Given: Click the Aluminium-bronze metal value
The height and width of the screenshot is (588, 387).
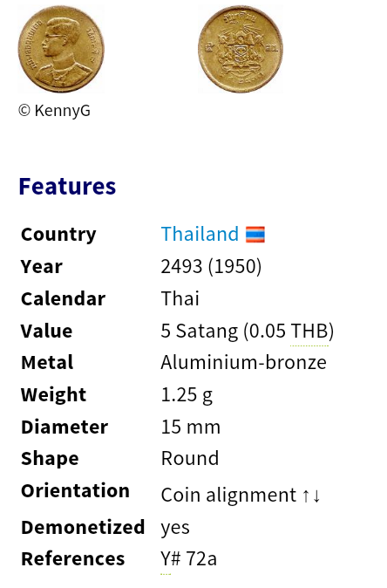Looking at the screenshot, I should (243, 363).
